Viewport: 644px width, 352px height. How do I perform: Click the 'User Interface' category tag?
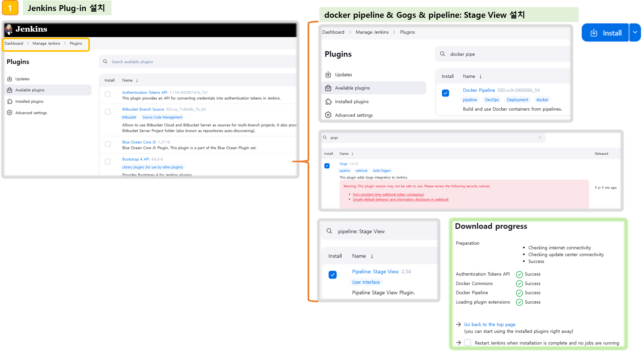tap(366, 282)
